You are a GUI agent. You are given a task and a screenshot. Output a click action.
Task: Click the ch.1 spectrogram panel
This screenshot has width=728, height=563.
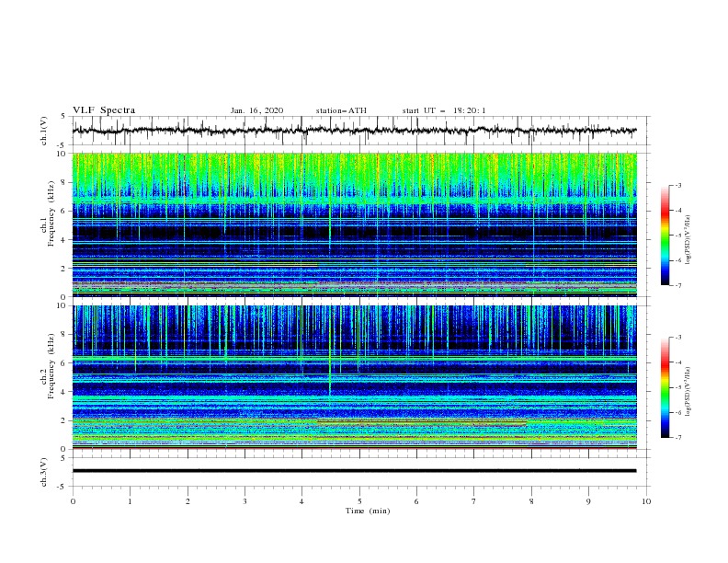354,224
